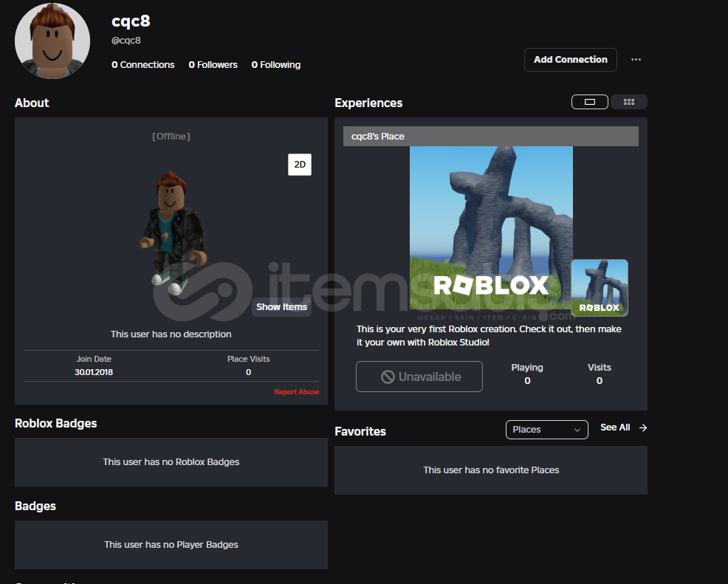Screen dimensions: 728x584
Task: Click the full-body 3D avatar model
Action: 174,233
